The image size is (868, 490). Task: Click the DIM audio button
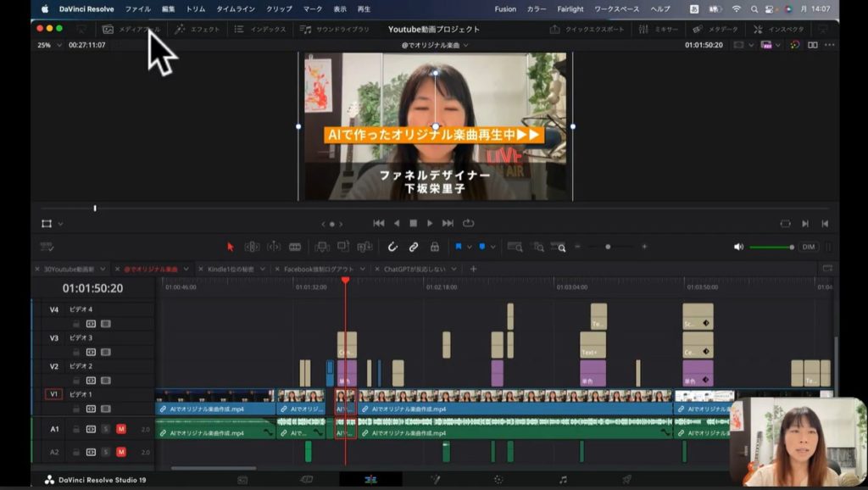(x=808, y=247)
